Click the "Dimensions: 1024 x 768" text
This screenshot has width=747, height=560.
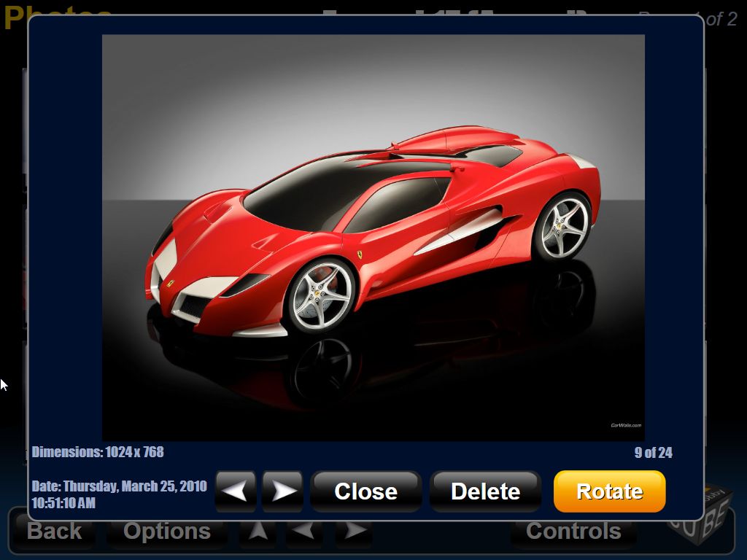(x=98, y=452)
